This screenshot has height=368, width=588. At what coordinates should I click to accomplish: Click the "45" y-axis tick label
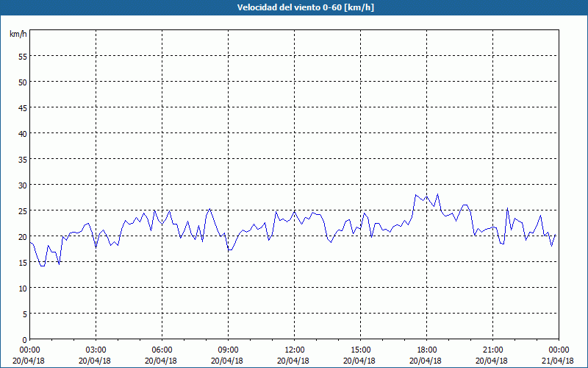tap(23, 107)
